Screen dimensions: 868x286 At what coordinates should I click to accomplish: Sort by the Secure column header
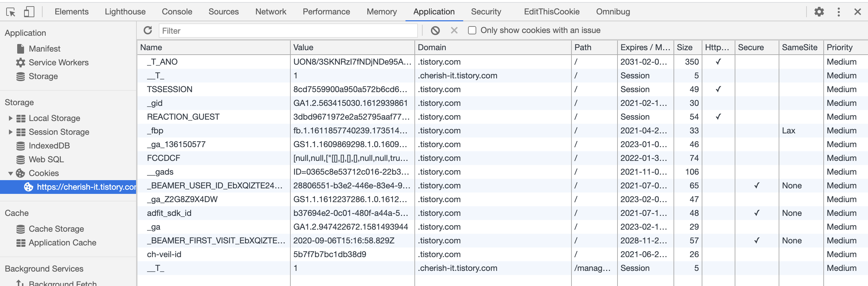[x=757, y=47]
